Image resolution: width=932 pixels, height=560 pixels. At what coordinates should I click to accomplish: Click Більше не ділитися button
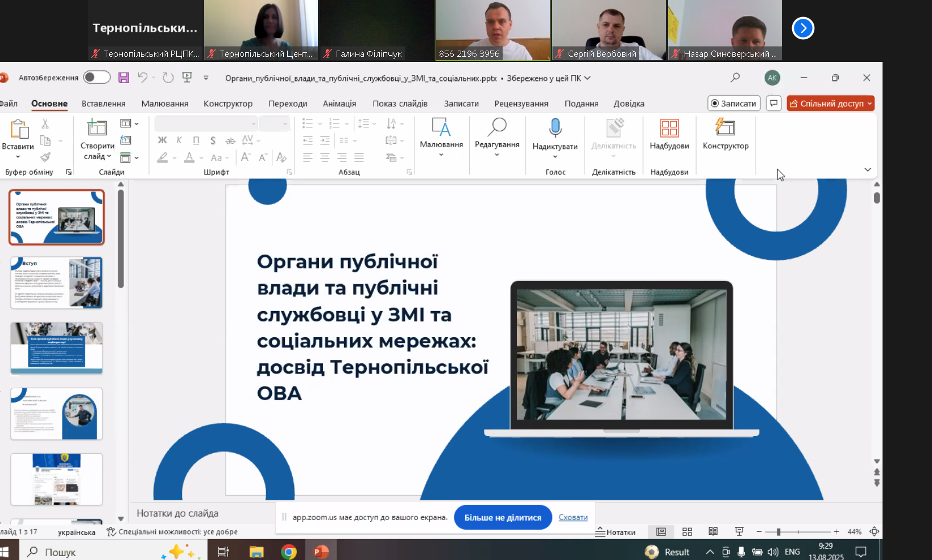pyautogui.click(x=503, y=517)
